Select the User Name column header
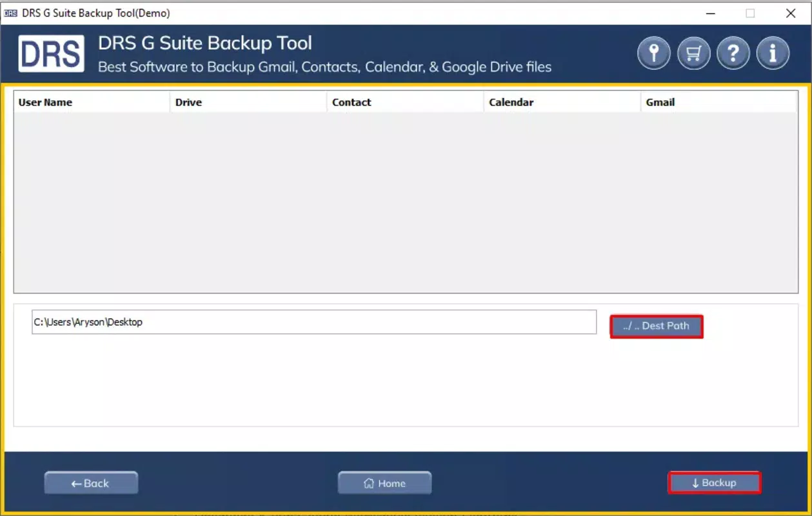Viewport: 812px width, 516px height. pyautogui.click(x=92, y=102)
